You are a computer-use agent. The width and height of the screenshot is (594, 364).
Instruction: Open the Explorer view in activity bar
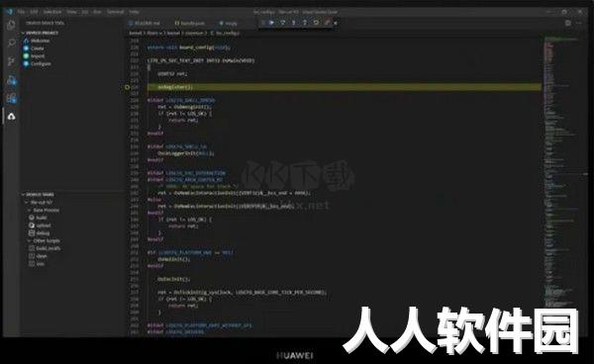11,25
